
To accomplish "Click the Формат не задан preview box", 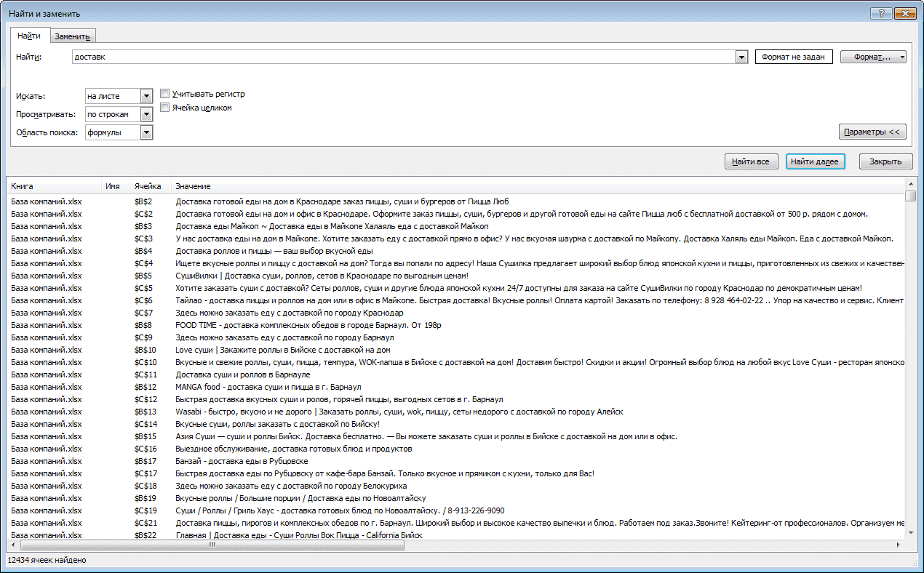I will tap(794, 57).
